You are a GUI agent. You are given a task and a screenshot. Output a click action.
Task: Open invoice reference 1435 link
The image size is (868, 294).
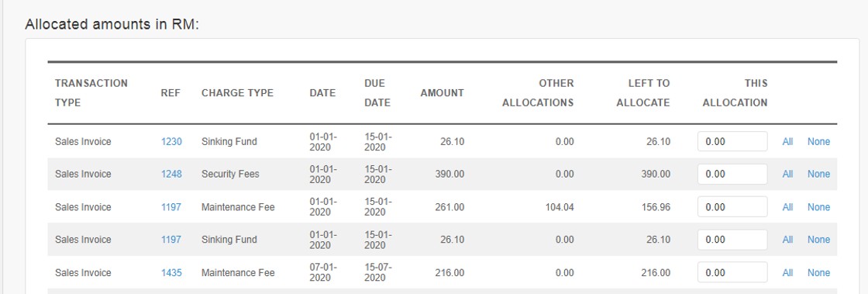tap(171, 273)
